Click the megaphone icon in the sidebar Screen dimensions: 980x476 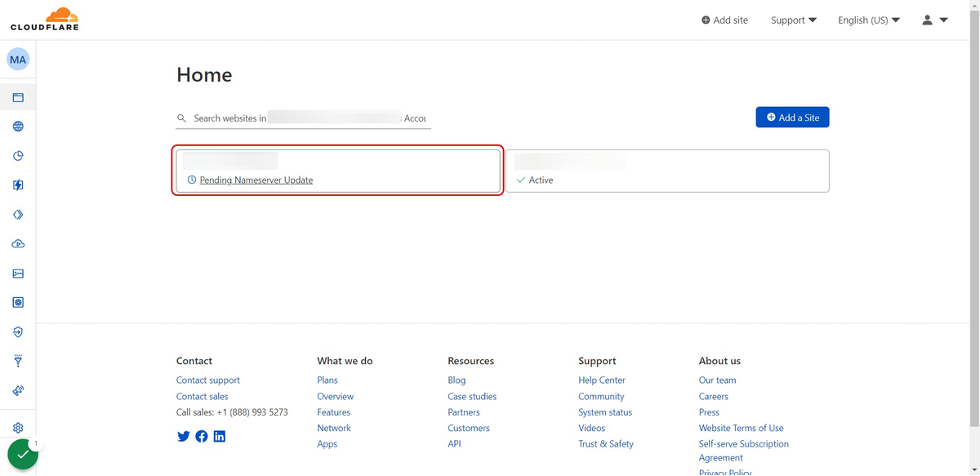click(18, 390)
